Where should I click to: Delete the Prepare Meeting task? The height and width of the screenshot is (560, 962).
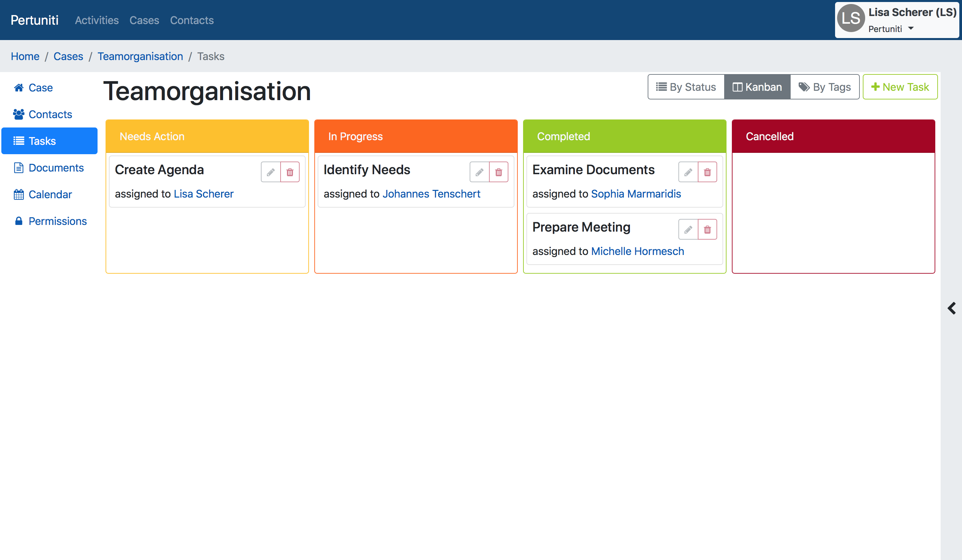point(708,229)
